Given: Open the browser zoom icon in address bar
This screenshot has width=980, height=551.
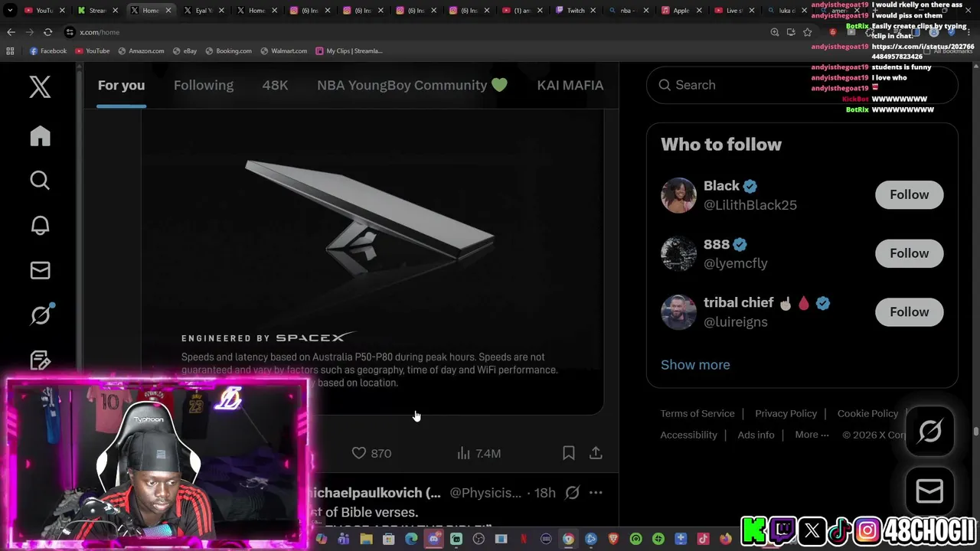Looking at the screenshot, I should click(774, 32).
